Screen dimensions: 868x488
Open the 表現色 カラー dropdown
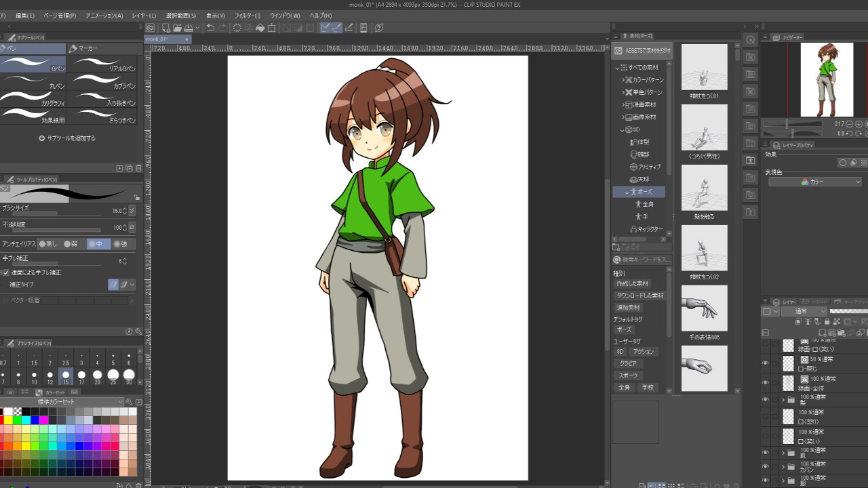[814, 182]
